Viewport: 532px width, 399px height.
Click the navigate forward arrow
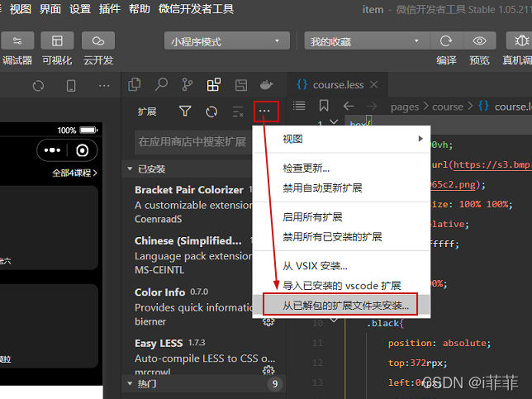click(x=372, y=107)
